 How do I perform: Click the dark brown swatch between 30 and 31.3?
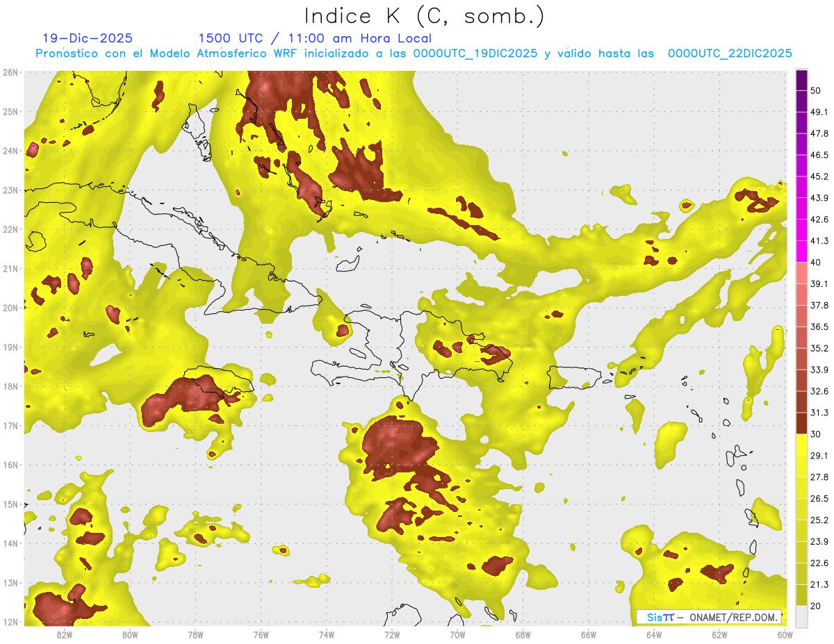click(801, 423)
